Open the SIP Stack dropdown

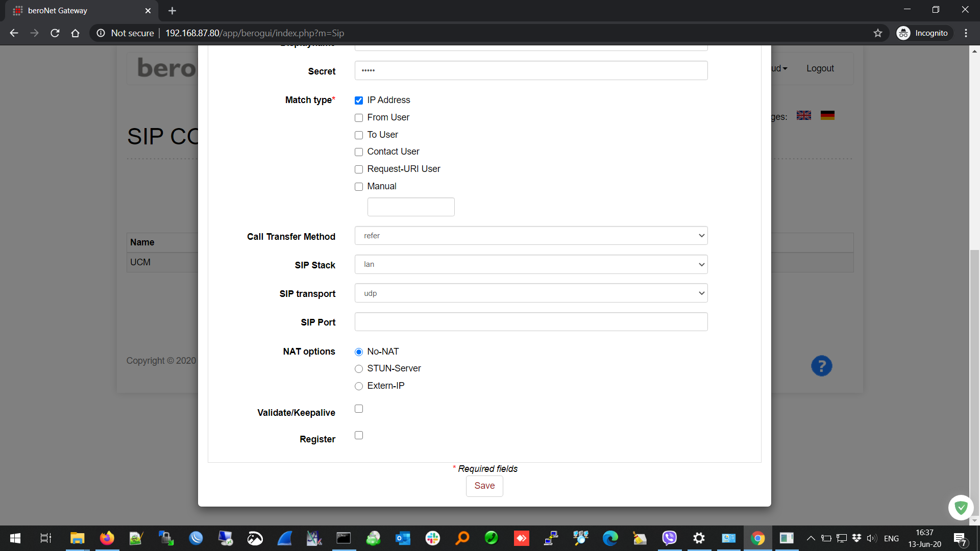531,264
